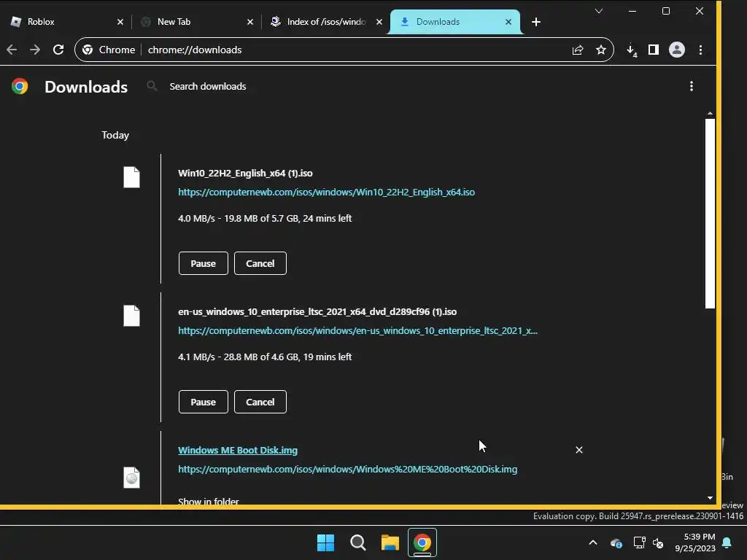Open a new browser tab
The width and height of the screenshot is (747, 560).
[536, 22]
